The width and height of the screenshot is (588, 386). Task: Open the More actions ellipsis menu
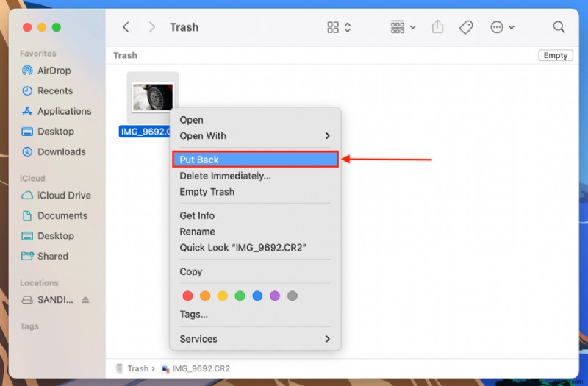pos(502,27)
